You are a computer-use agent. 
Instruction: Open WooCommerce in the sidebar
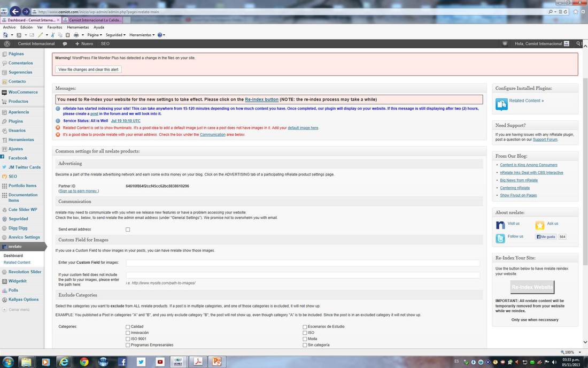(23, 92)
